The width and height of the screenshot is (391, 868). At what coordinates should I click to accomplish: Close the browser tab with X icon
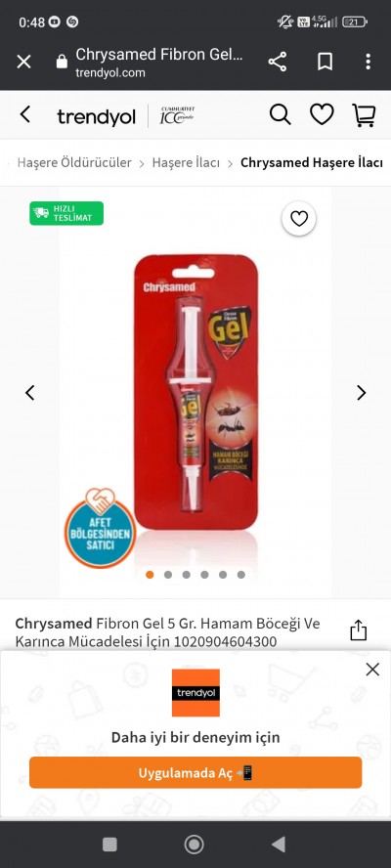[23, 62]
